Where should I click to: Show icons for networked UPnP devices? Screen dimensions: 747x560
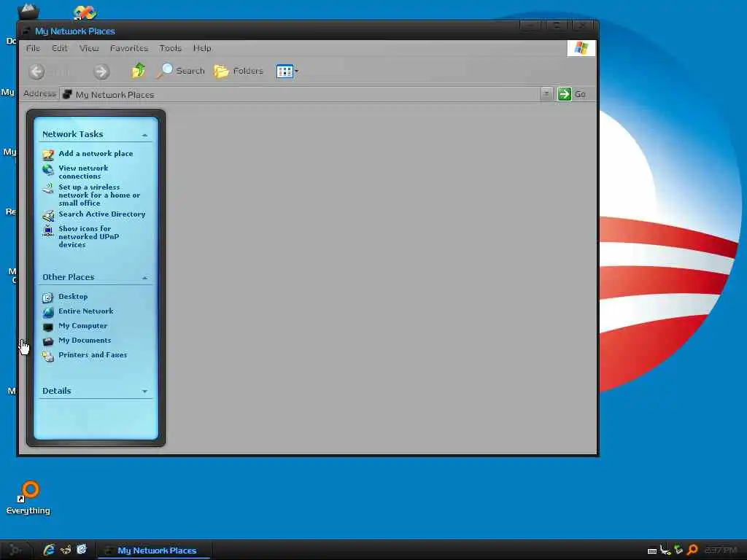point(88,236)
